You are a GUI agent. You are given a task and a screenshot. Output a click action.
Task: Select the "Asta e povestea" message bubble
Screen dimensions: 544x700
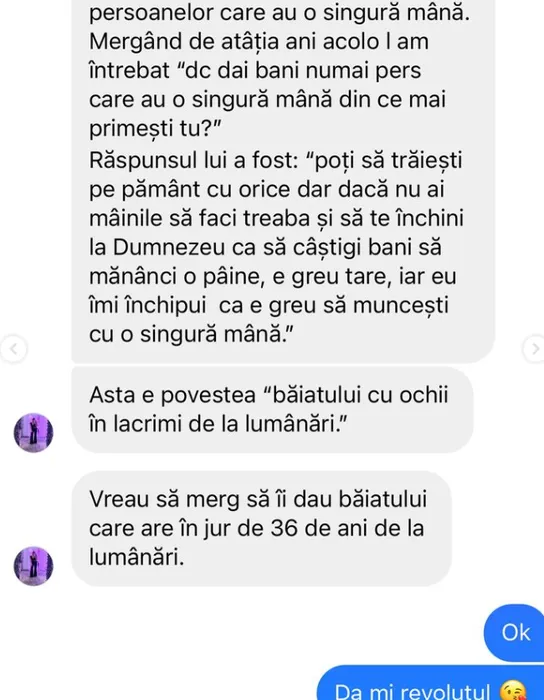click(272, 409)
